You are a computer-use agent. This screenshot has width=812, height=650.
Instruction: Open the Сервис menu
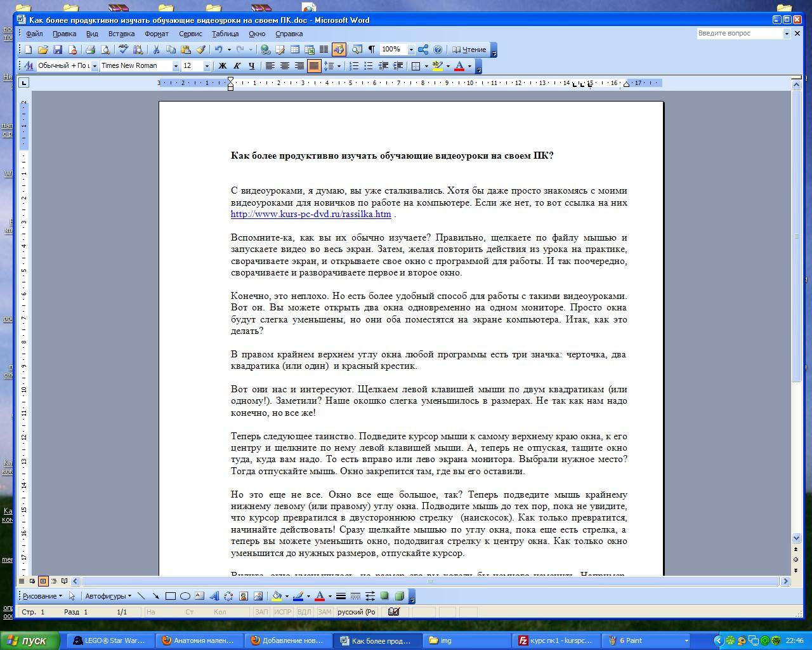(190, 34)
